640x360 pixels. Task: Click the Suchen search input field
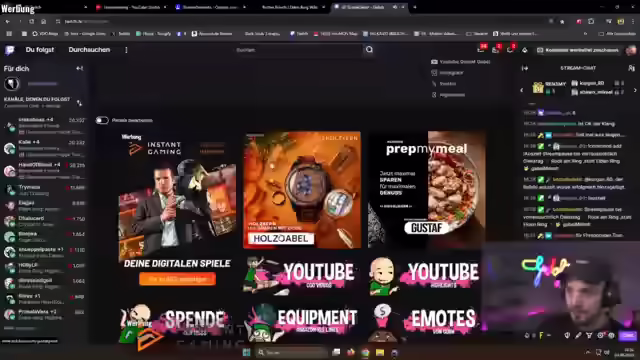pos(299,50)
